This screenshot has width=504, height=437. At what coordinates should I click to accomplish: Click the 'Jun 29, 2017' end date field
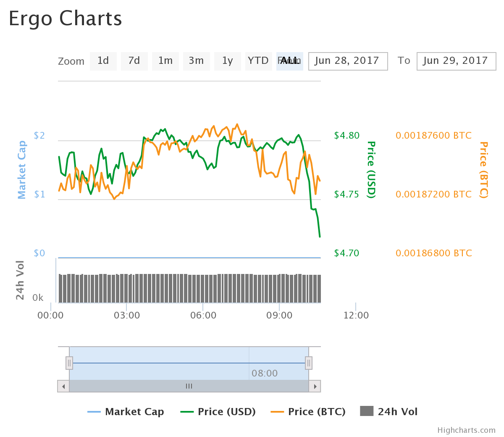pos(456,61)
